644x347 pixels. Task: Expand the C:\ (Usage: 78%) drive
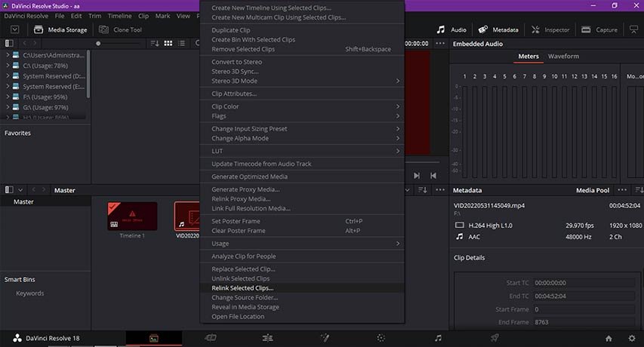point(8,65)
